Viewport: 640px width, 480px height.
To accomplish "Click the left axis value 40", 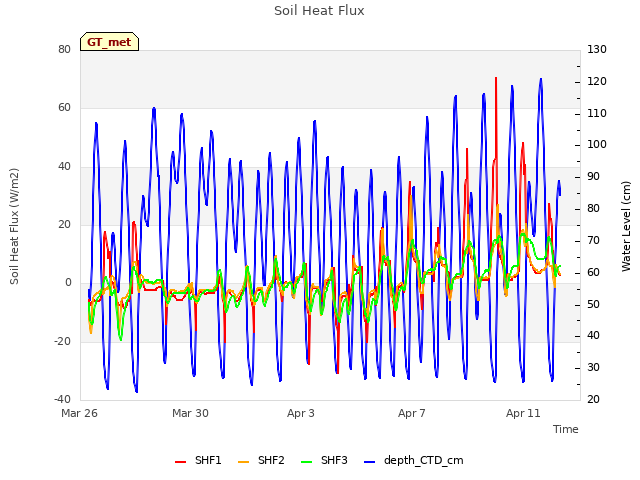I will [64, 167].
